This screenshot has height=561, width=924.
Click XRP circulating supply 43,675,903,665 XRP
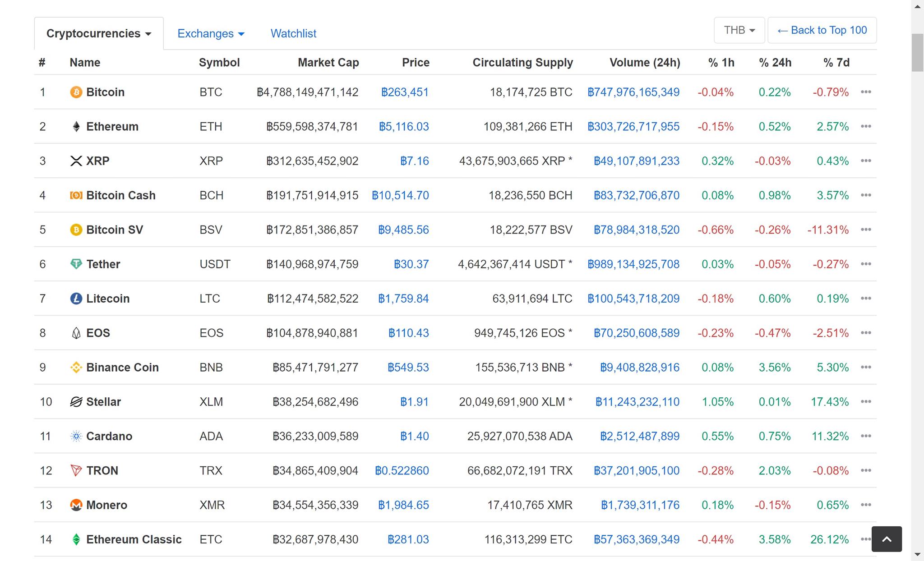click(x=516, y=161)
